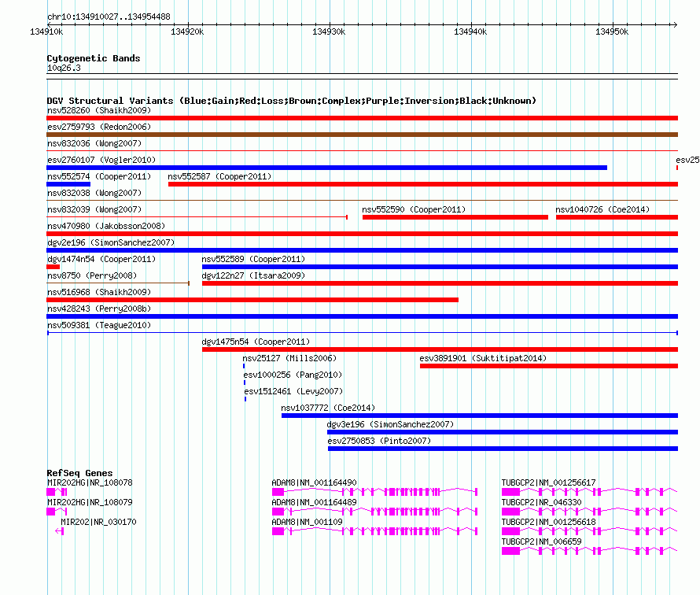Click the nsv528260 (Shaikh2009) variant label
This screenshot has height=595, width=700.
coord(99,110)
